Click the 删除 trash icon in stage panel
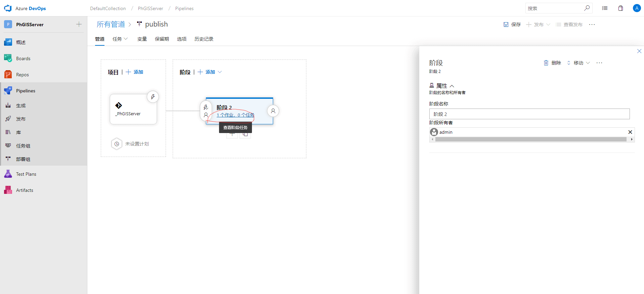This screenshot has height=294, width=644. [546, 63]
